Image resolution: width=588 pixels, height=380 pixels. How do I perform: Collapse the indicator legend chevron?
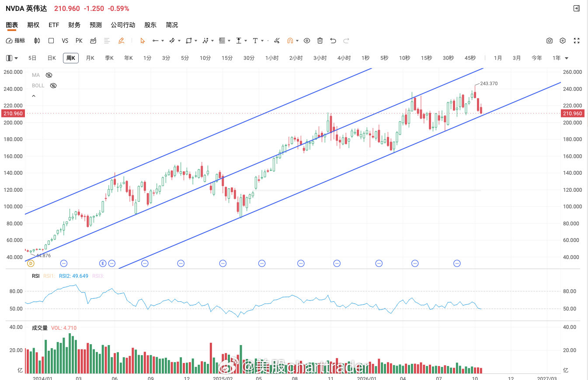pyautogui.click(x=34, y=96)
